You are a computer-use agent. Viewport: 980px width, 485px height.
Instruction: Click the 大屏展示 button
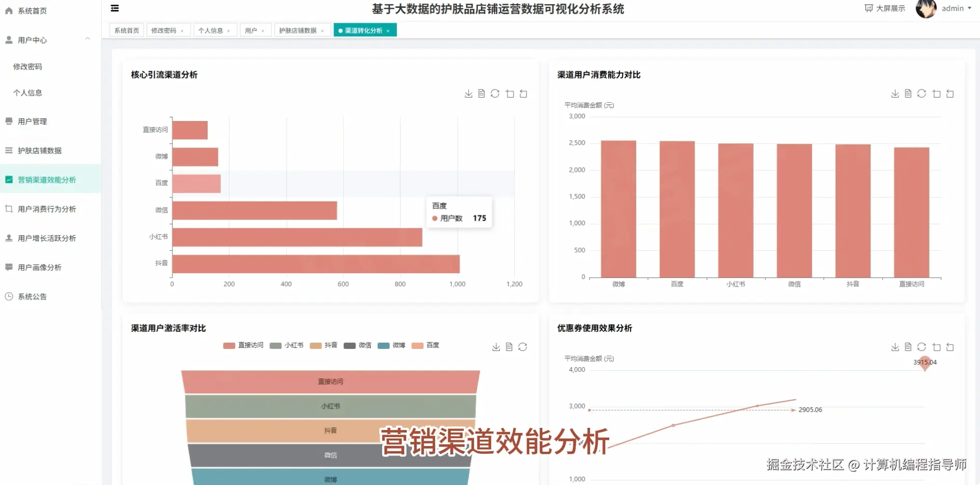(x=885, y=8)
